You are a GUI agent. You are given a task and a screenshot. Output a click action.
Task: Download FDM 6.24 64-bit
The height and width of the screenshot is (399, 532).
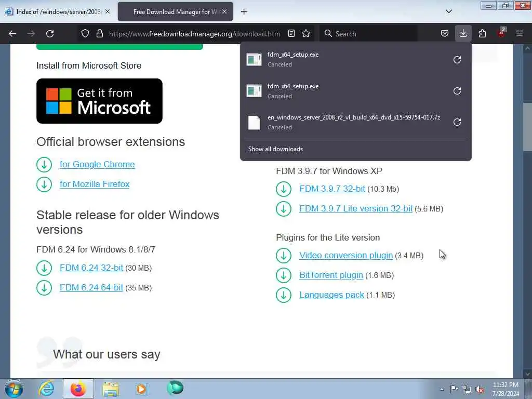91,288
